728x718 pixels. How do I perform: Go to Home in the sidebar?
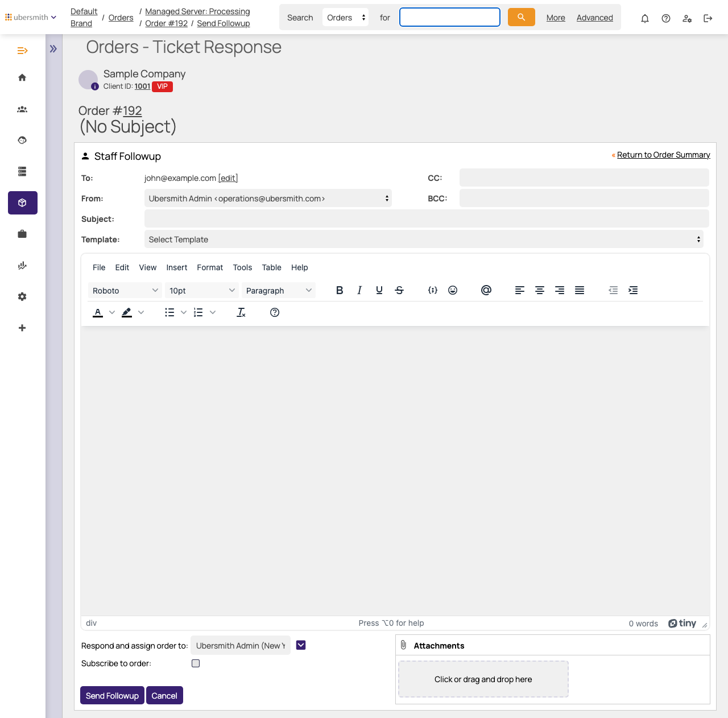point(22,77)
